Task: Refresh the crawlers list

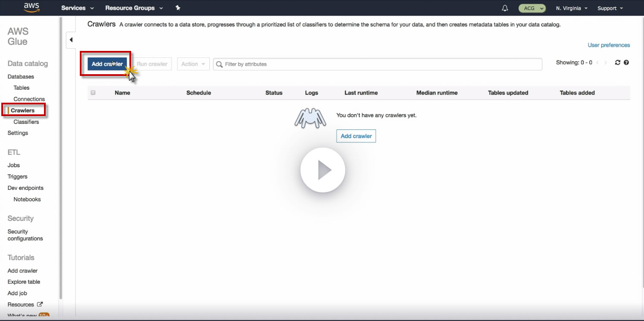Action: (x=618, y=63)
